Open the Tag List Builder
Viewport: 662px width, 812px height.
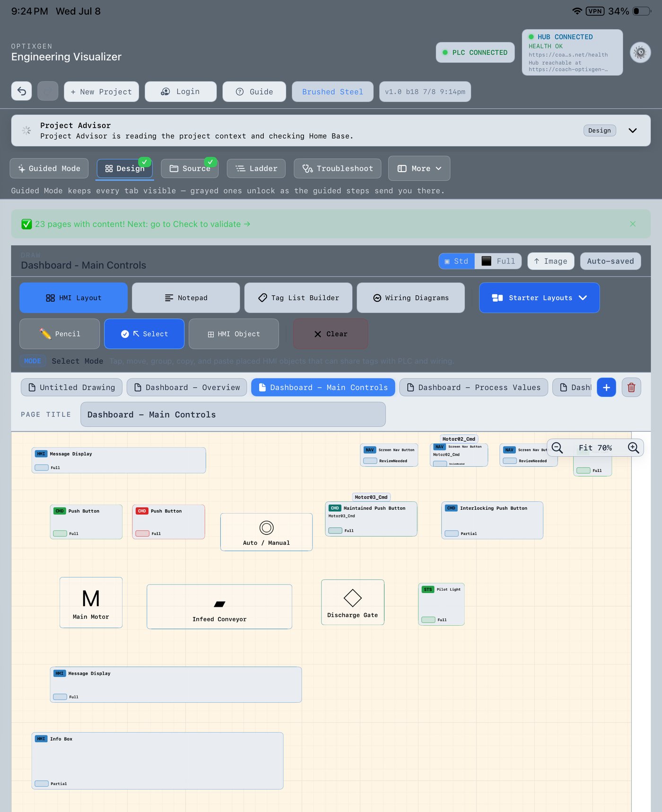tap(298, 297)
